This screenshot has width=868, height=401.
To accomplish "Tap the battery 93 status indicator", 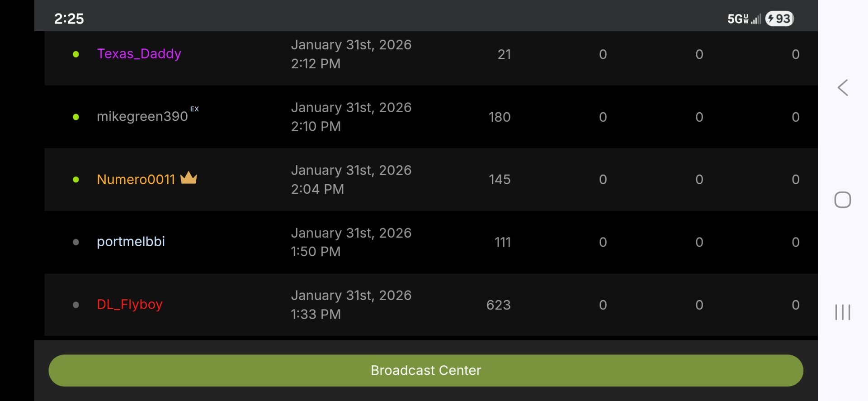I will tap(779, 19).
